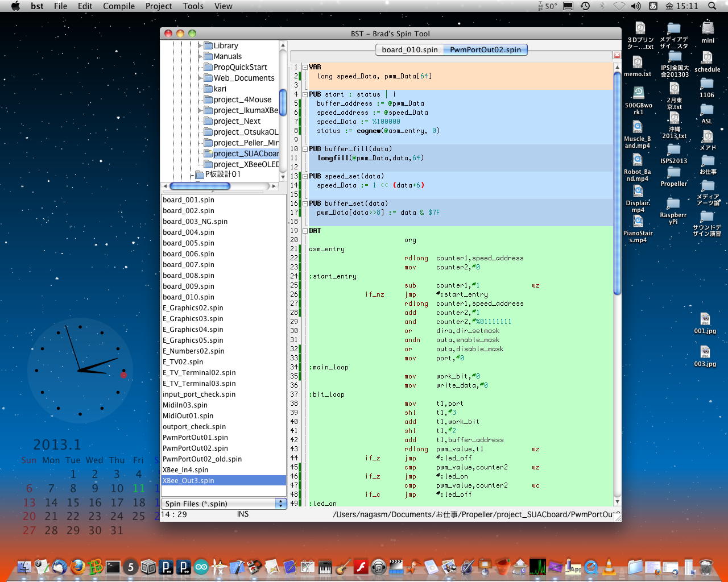This screenshot has width=728, height=582.
Task: Open the Flash icon in the dock
Action: (361, 567)
